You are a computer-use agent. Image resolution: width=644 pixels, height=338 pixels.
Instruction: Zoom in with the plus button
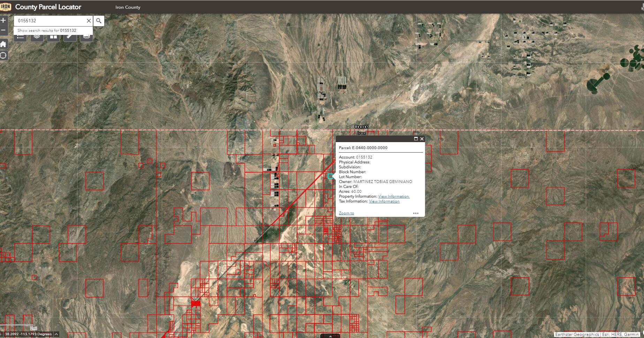click(x=3, y=21)
